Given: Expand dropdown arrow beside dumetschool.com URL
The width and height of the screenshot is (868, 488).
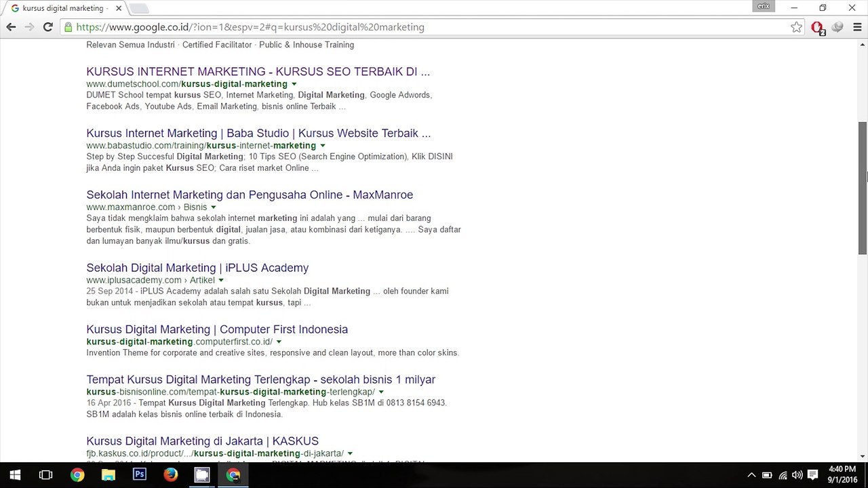Looking at the screenshot, I should 294,84.
